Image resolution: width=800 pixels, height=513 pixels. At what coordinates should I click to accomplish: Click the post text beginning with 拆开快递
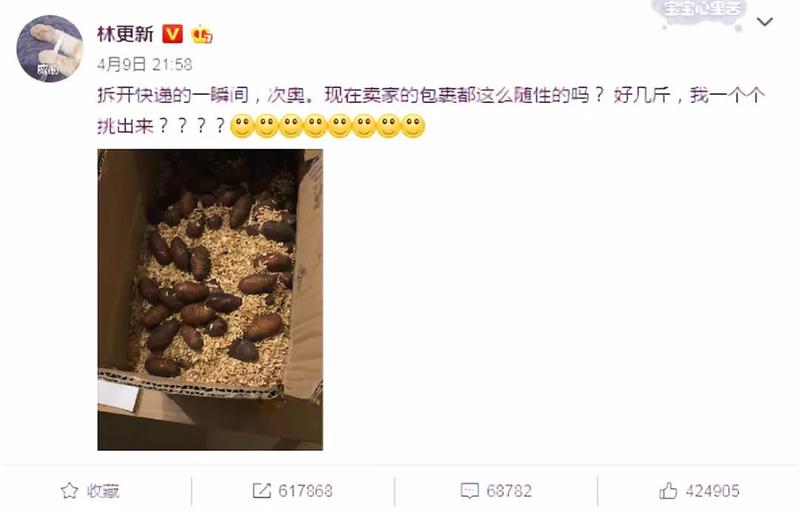[431, 95]
